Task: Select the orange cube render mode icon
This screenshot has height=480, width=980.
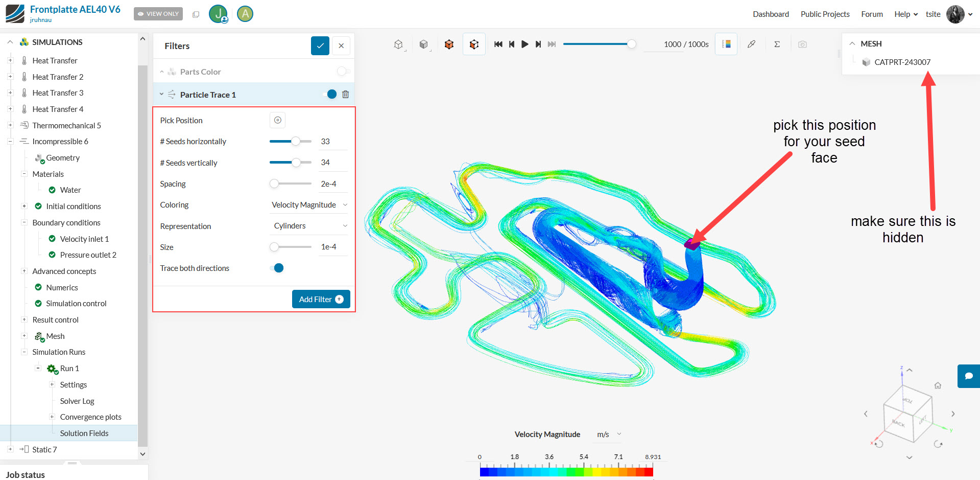Action: (x=449, y=44)
